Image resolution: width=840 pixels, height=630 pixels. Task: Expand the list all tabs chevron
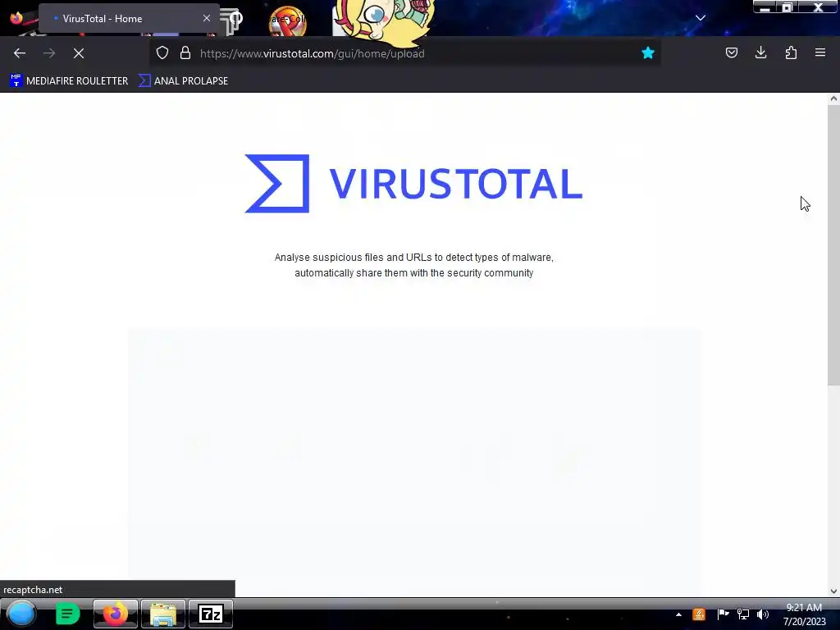pyautogui.click(x=701, y=18)
